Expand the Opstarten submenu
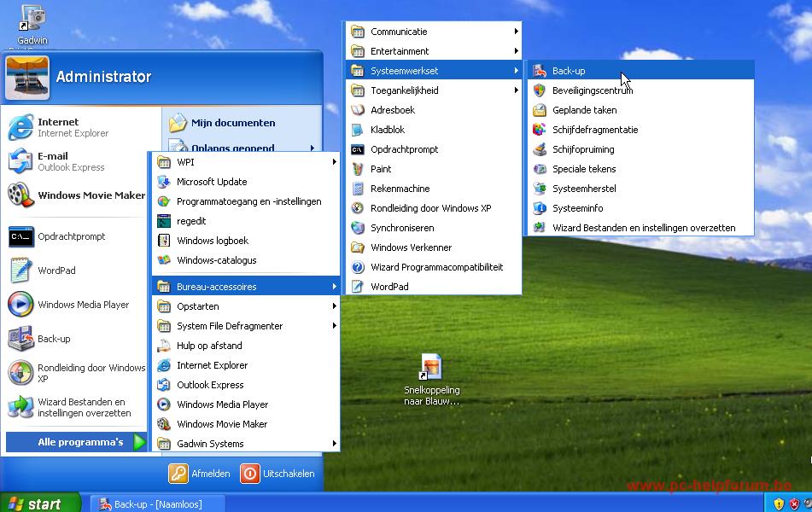 click(246, 306)
